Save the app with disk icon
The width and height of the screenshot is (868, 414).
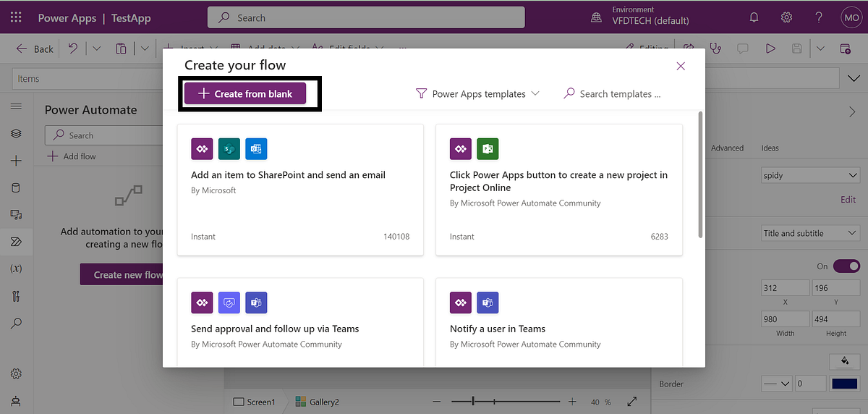click(x=797, y=48)
